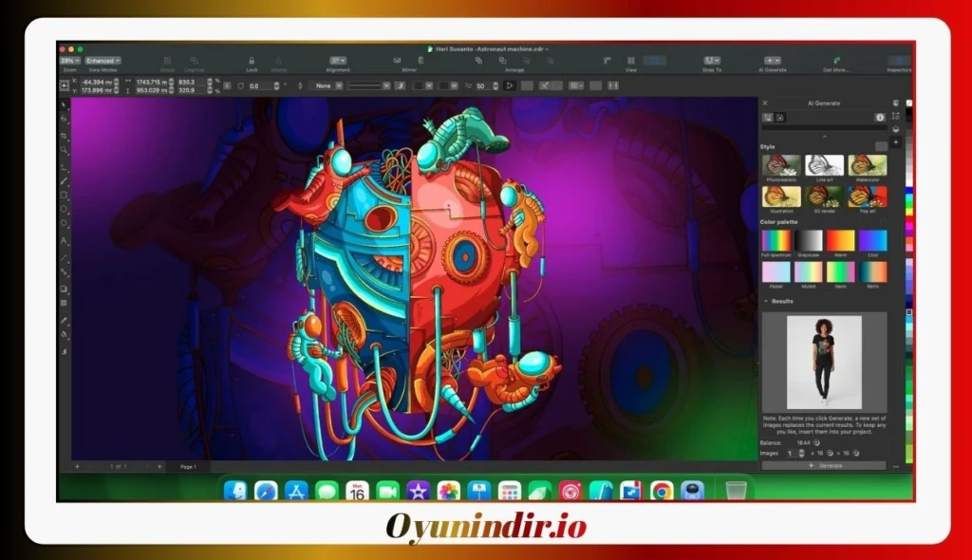Select the Crop tool in the toolbox
The width and height of the screenshot is (972, 560).
(x=64, y=135)
